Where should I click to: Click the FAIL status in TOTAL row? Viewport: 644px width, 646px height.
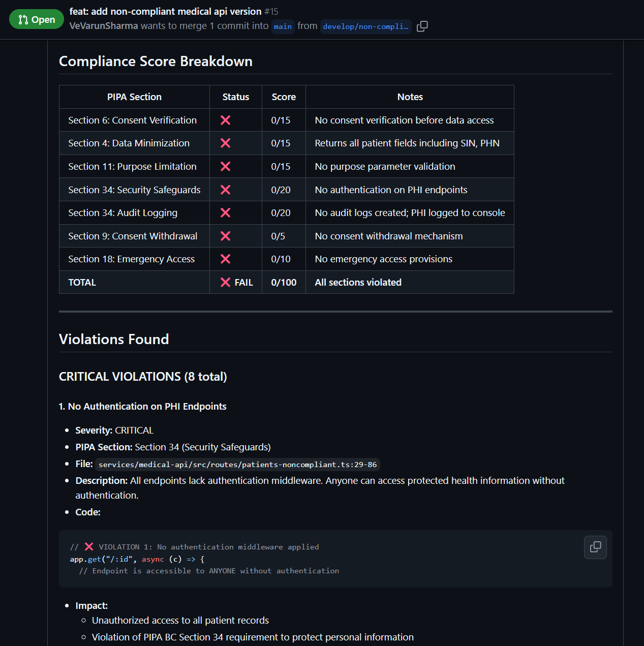[236, 282]
